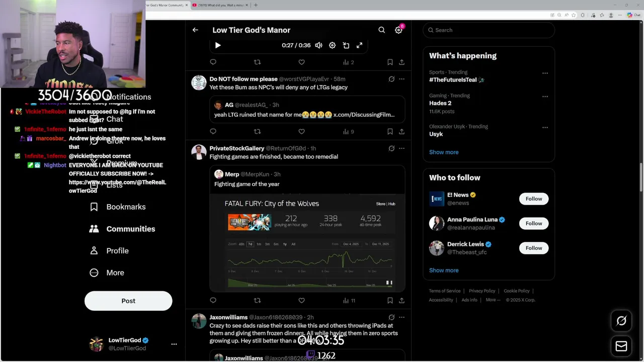This screenshot has width=644, height=362.
Task: Expand the More links menu in footer
Action: [x=493, y=300]
